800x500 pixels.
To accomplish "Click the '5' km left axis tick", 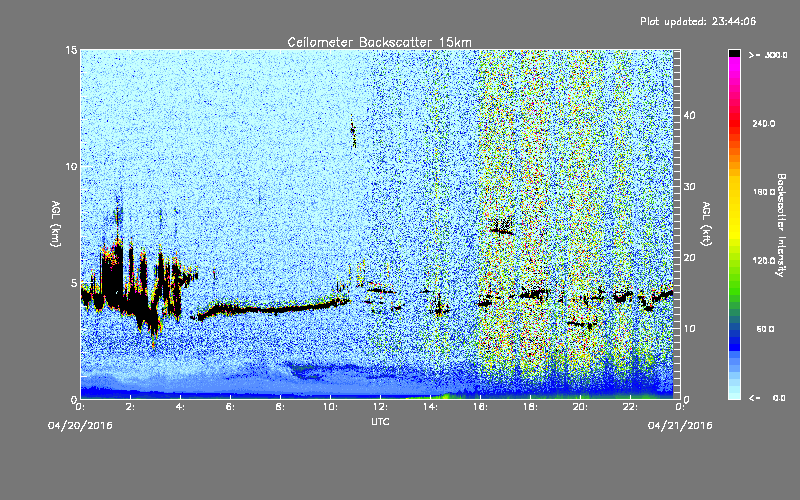I will [x=74, y=283].
